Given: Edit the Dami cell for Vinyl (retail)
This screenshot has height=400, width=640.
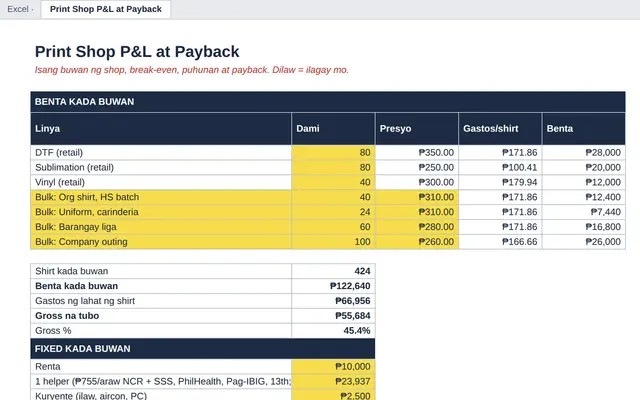Looking at the screenshot, I should pos(333,182).
